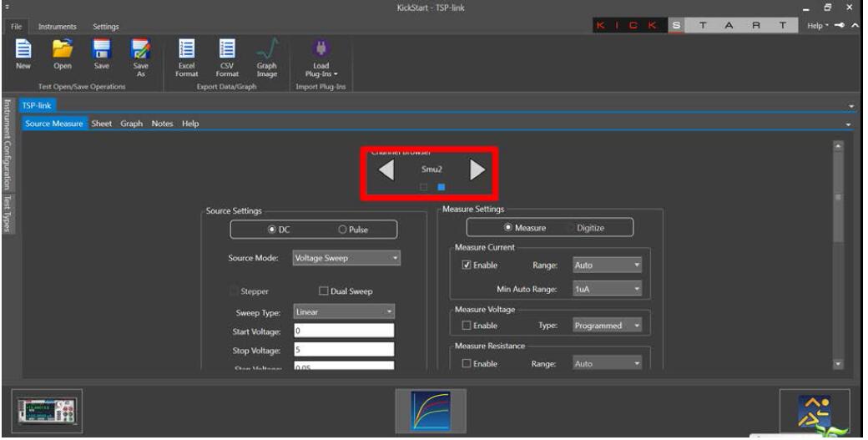The width and height of the screenshot is (868, 440).
Task: Click the New test icon
Action: coord(23,52)
